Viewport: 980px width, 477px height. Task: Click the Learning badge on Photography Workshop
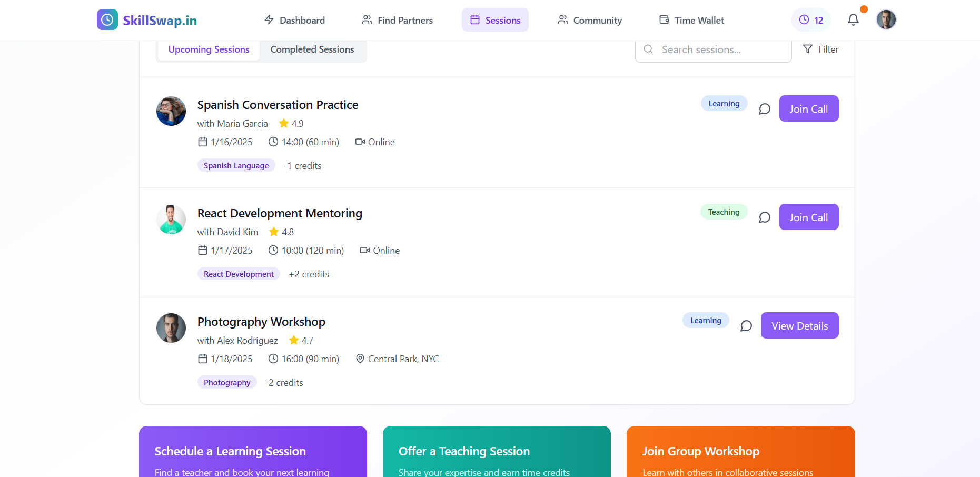(x=706, y=321)
